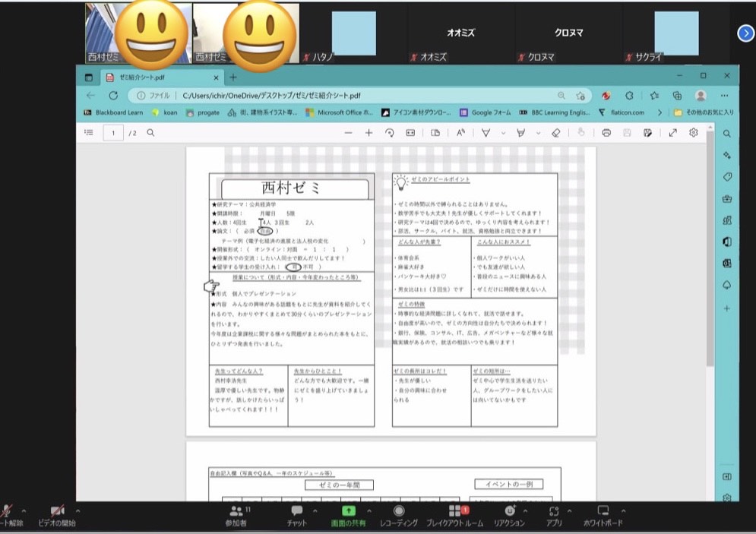The height and width of the screenshot is (534, 756).
Task: Open the Zoom participants panel
Action: pos(236,515)
